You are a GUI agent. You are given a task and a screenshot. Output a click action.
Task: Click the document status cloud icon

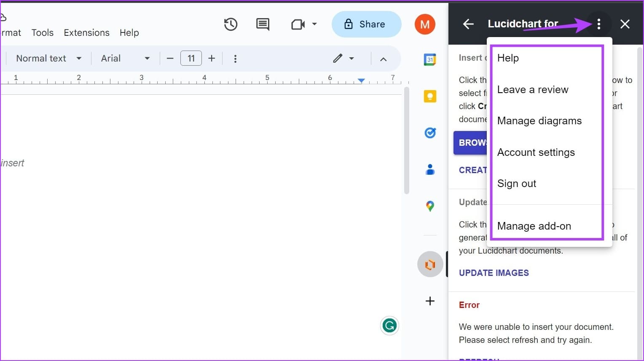click(3, 18)
